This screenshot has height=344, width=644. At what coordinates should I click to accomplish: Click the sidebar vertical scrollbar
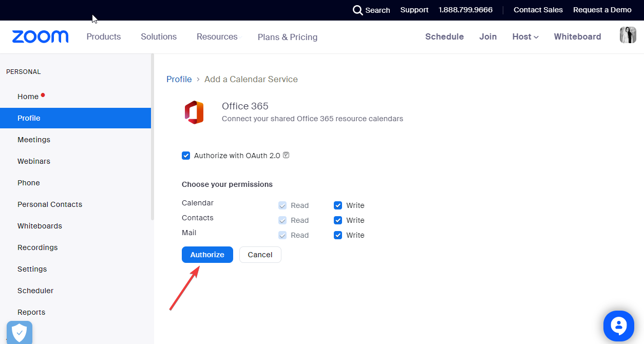pyautogui.click(x=152, y=138)
